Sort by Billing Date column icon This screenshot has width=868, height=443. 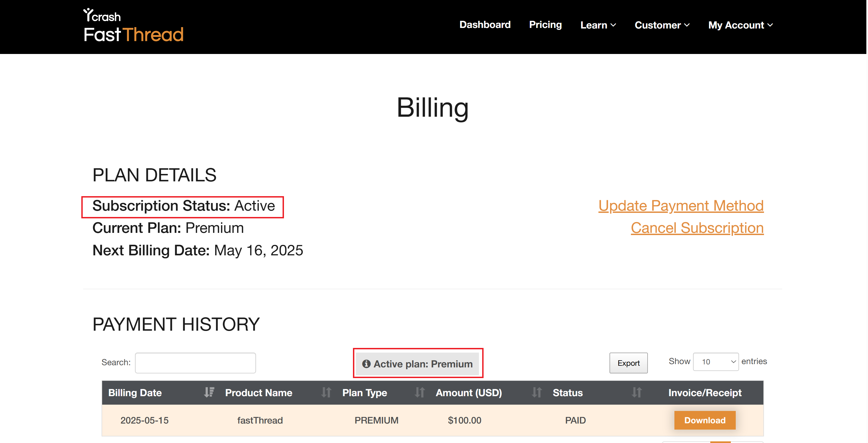[209, 392]
